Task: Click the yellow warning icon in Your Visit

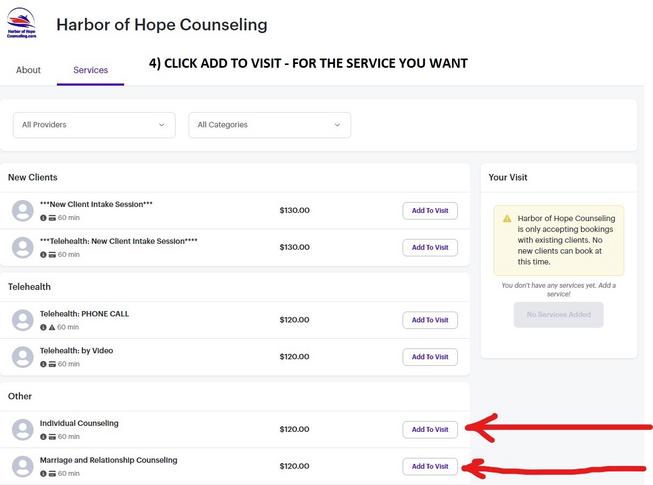Action: (507, 219)
